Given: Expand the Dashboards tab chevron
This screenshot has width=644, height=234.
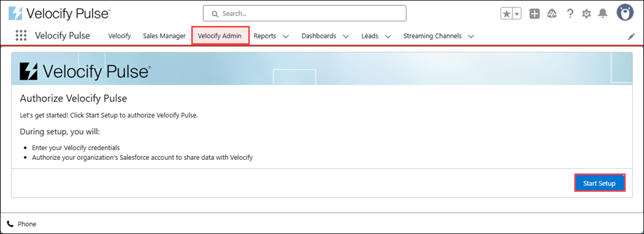Looking at the screenshot, I should click(x=346, y=36).
